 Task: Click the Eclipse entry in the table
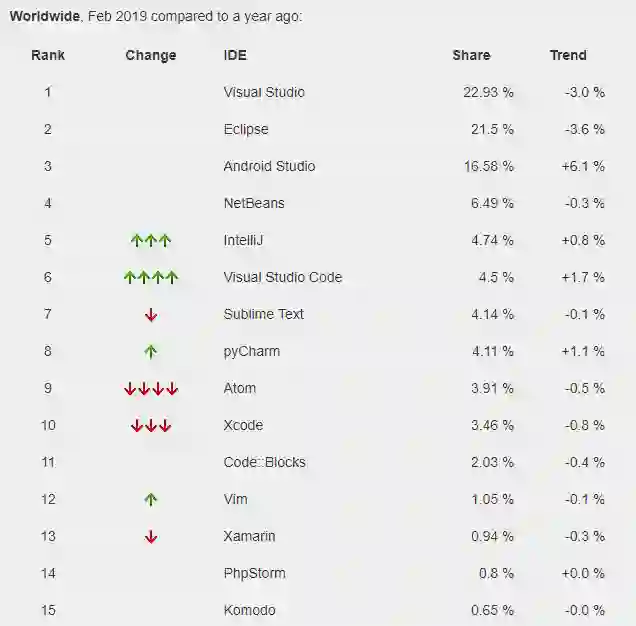[246, 129]
